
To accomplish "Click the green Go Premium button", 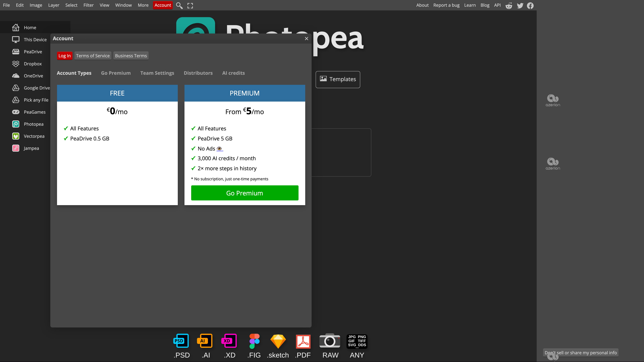I will tap(245, 193).
